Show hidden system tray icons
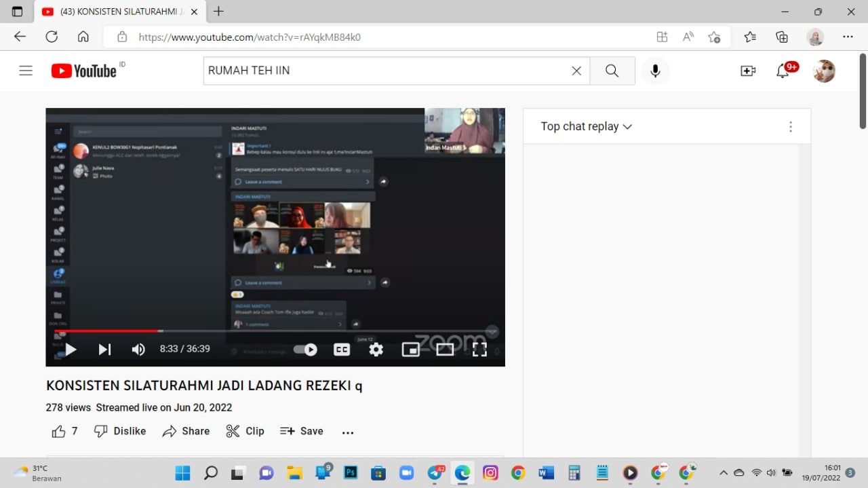The height and width of the screenshot is (488, 868). coord(723,473)
